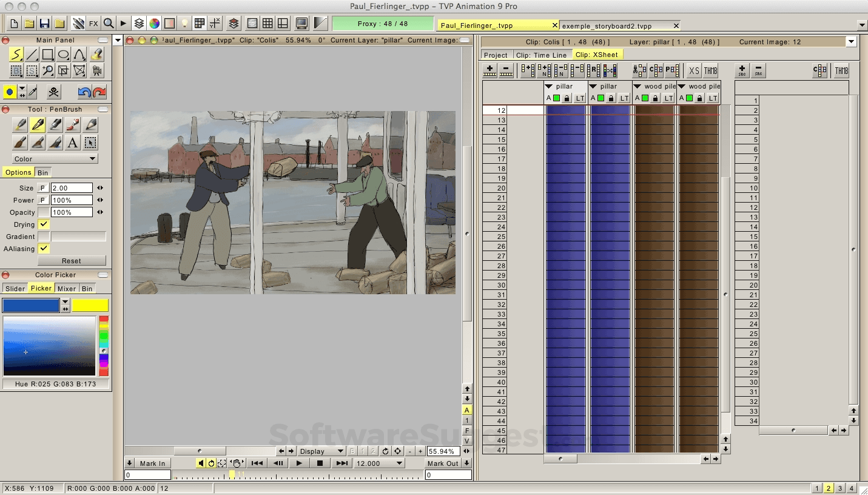
Task: Choose the red-tipped oil brush tool
Action: [73, 125]
